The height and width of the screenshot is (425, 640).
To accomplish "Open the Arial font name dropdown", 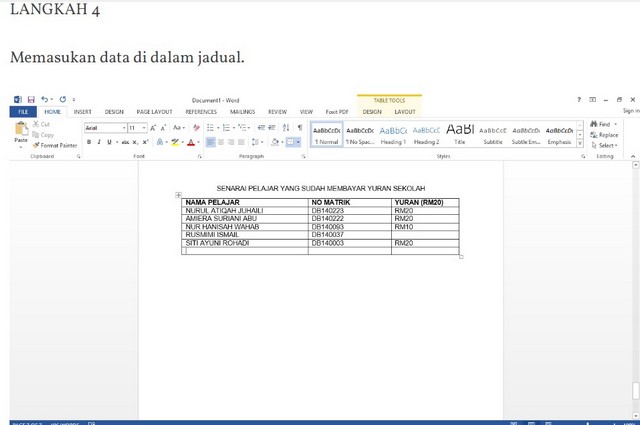I will tap(124, 128).
